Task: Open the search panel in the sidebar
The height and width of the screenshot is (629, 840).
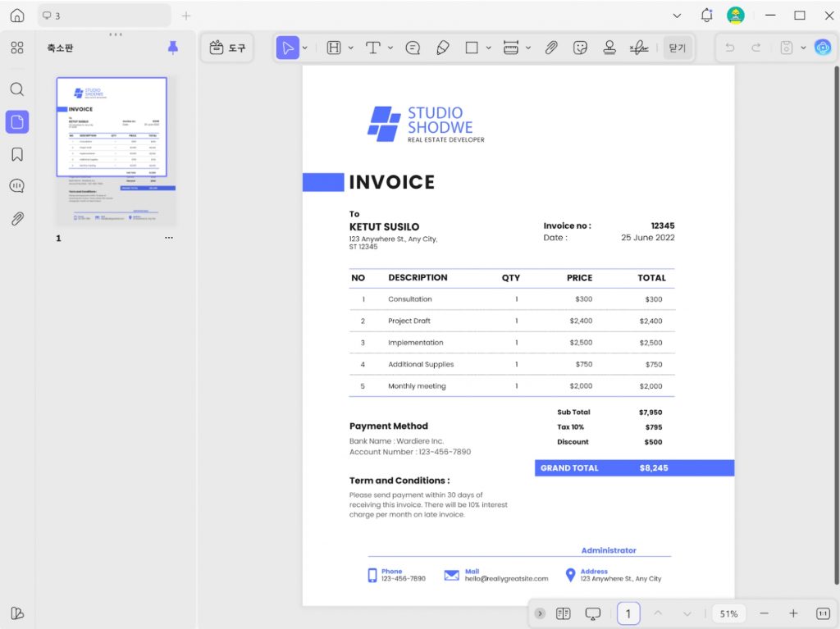Action: (x=17, y=89)
